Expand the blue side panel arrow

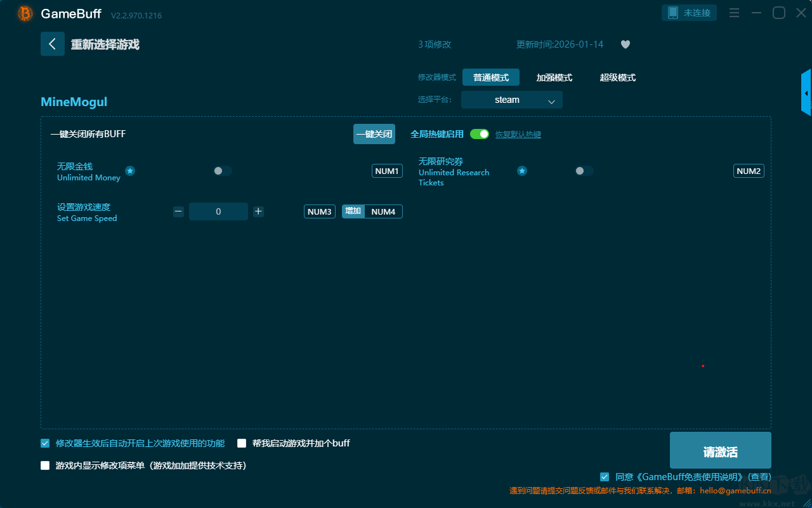point(806,93)
